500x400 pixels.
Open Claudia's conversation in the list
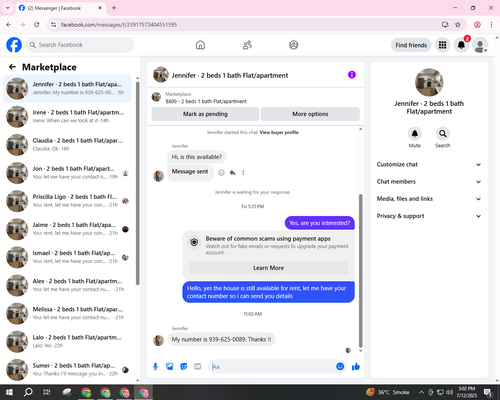67,145
